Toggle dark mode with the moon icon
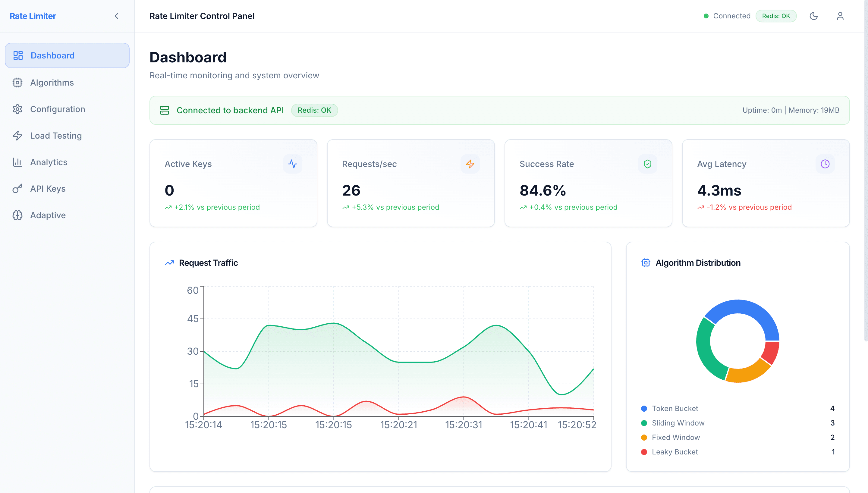The height and width of the screenshot is (493, 868). (x=813, y=16)
